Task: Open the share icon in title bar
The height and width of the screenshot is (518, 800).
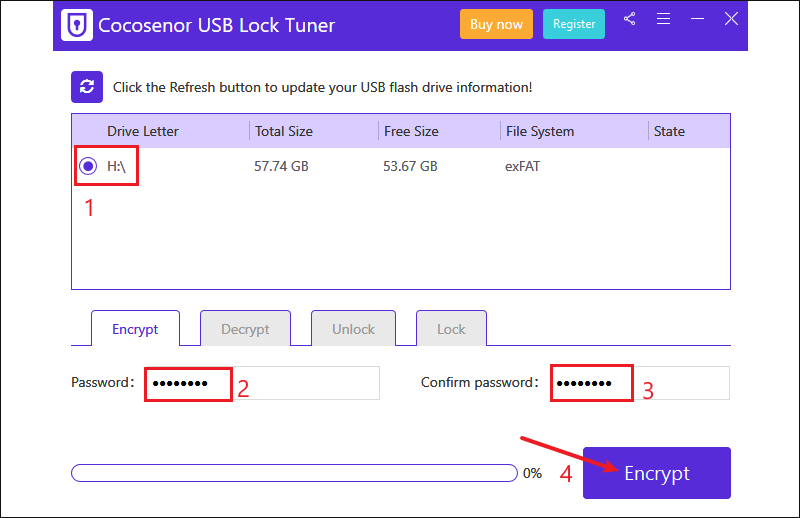Action: click(x=630, y=19)
